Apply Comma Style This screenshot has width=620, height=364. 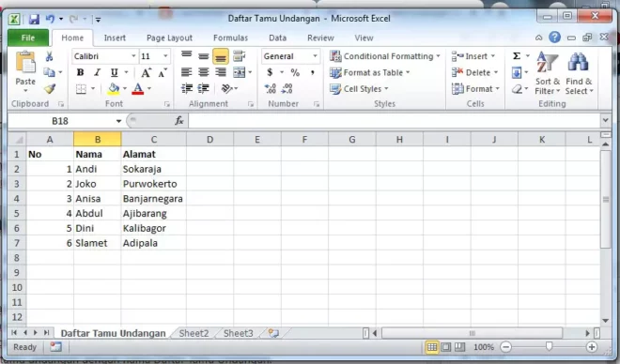(x=313, y=72)
